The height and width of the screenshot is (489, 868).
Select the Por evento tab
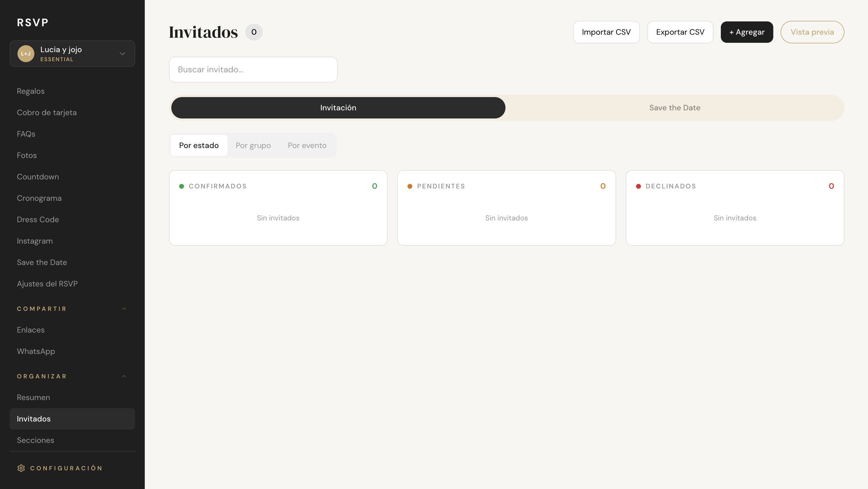tap(307, 145)
